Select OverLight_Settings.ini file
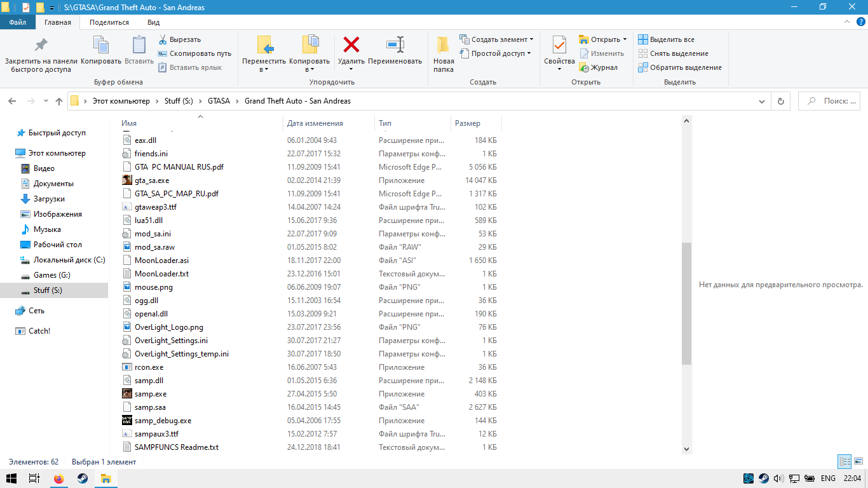 (171, 340)
